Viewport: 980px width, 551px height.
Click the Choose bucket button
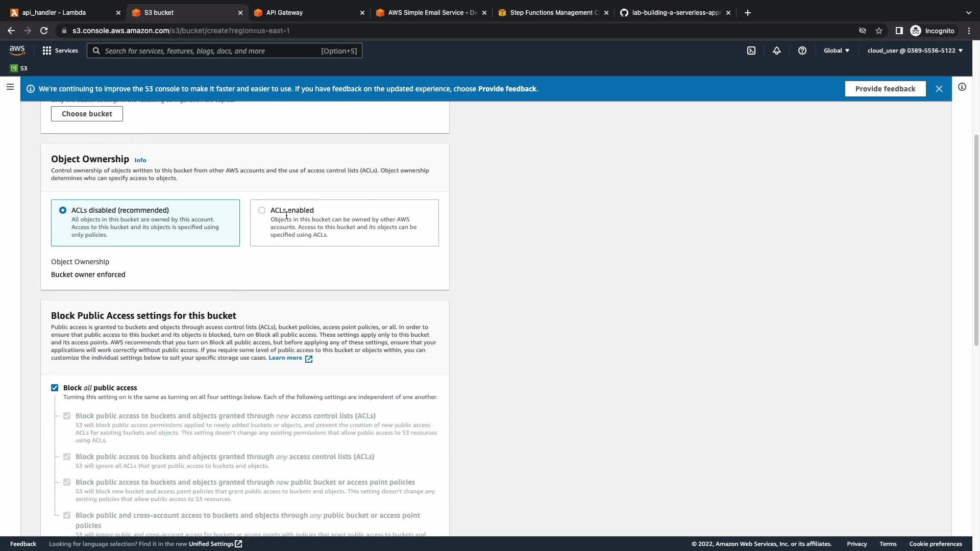87,114
